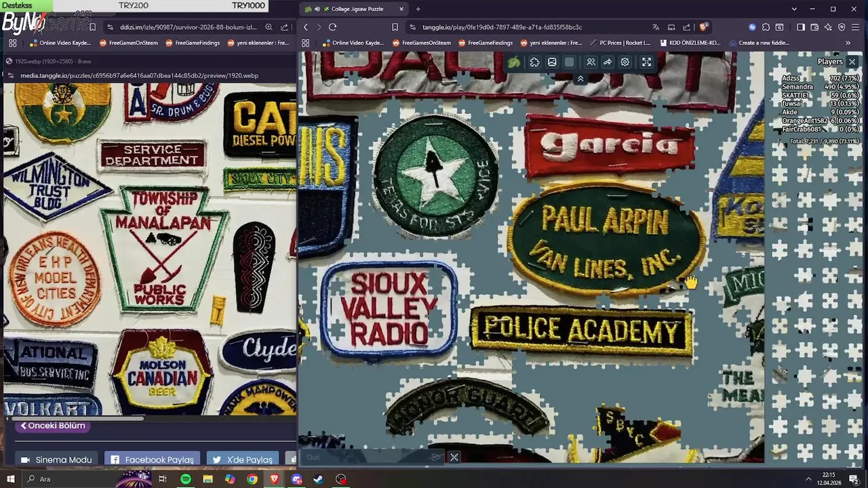Toggle fullscreen mode in game toolbar

pos(646,62)
